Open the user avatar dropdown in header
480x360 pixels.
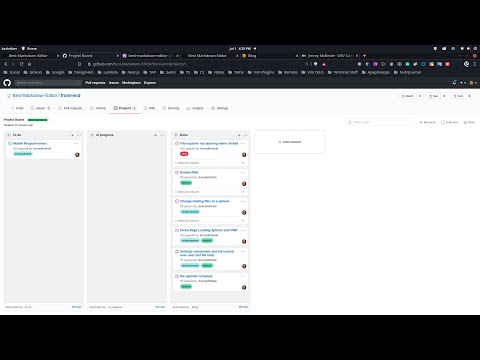(x=473, y=82)
